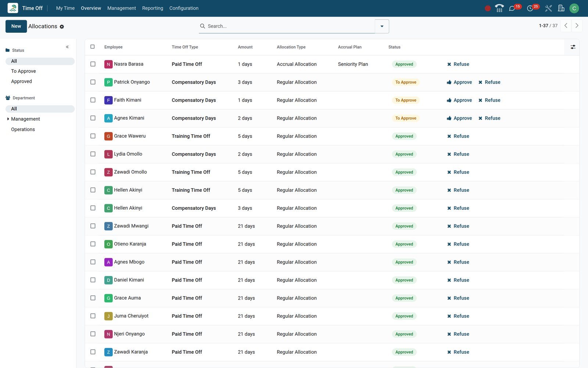
Task: Open the debug tools wrench icon
Action: pyautogui.click(x=548, y=8)
